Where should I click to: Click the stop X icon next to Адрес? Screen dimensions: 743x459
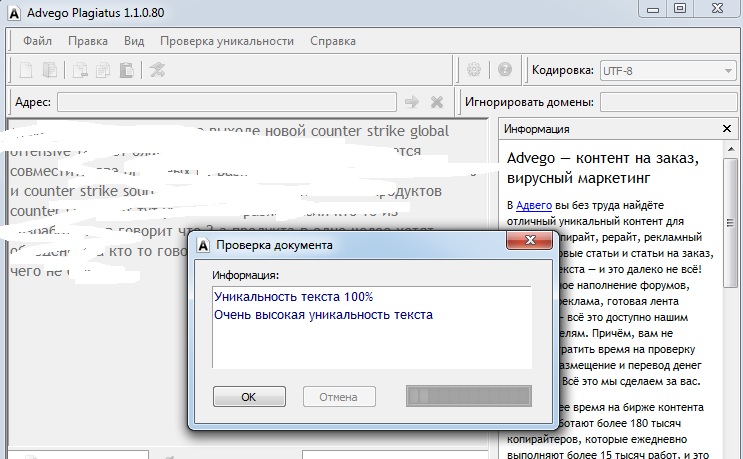(436, 102)
